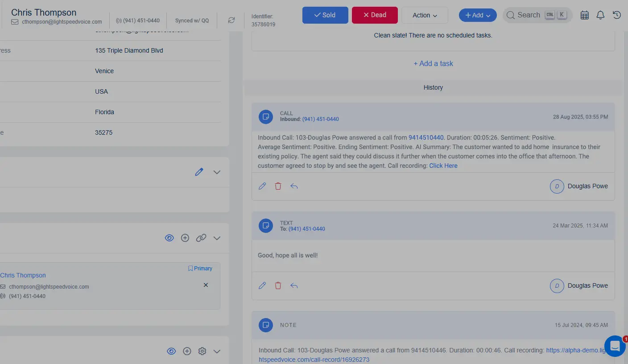Collapse the bottom section with gear chevron

[217, 352]
